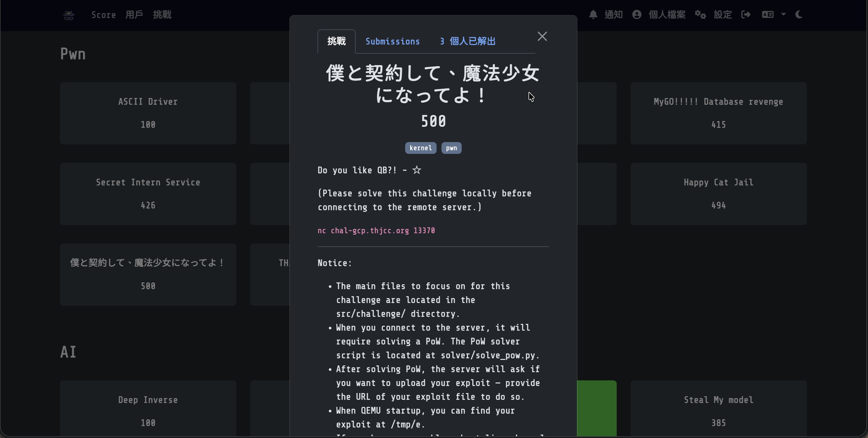Viewport: 868px width, 438px height.
Task: Click the solver/solve_pow.py text
Action: 488,356
